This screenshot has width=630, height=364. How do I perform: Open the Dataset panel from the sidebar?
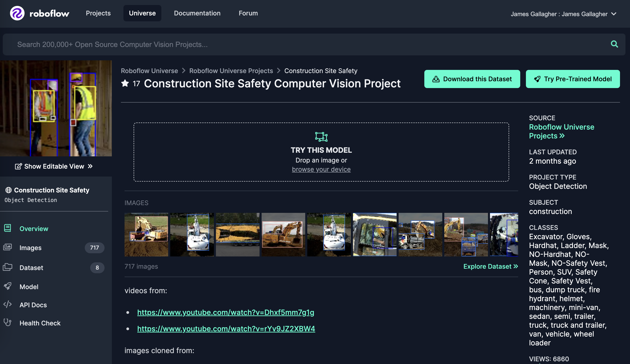(31, 267)
